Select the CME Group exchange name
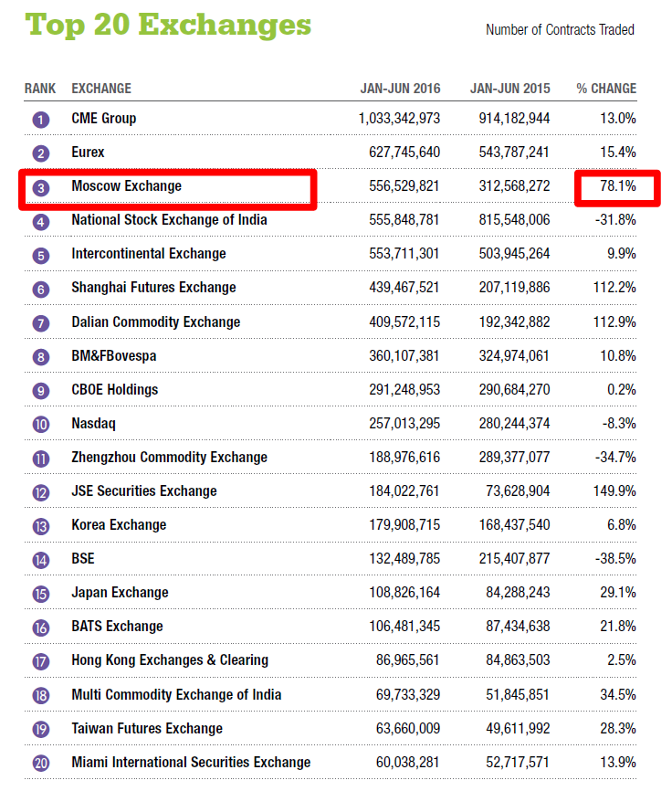672x791 pixels. tap(104, 119)
